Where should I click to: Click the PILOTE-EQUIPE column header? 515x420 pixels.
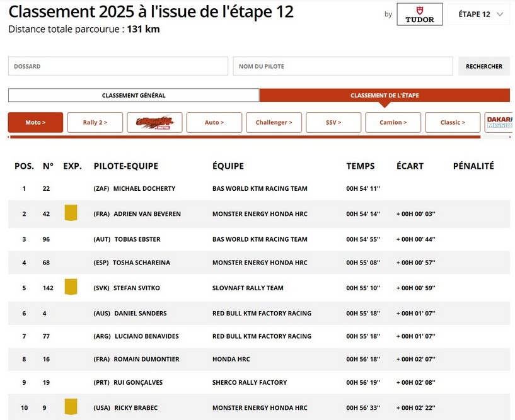[x=126, y=166]
